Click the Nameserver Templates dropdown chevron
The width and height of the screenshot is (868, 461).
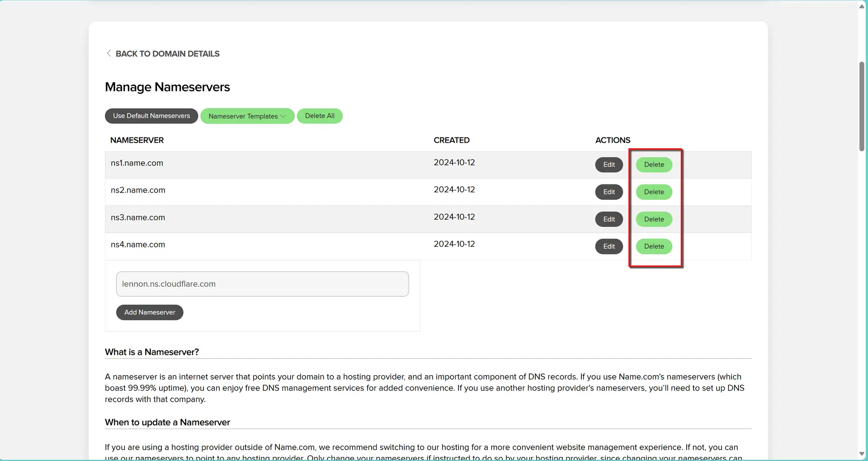tap(284, 116)
